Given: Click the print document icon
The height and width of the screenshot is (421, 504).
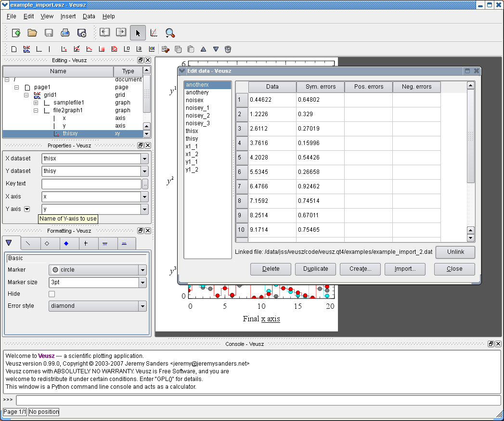Looking at the screenshot, I should [65, 33].
